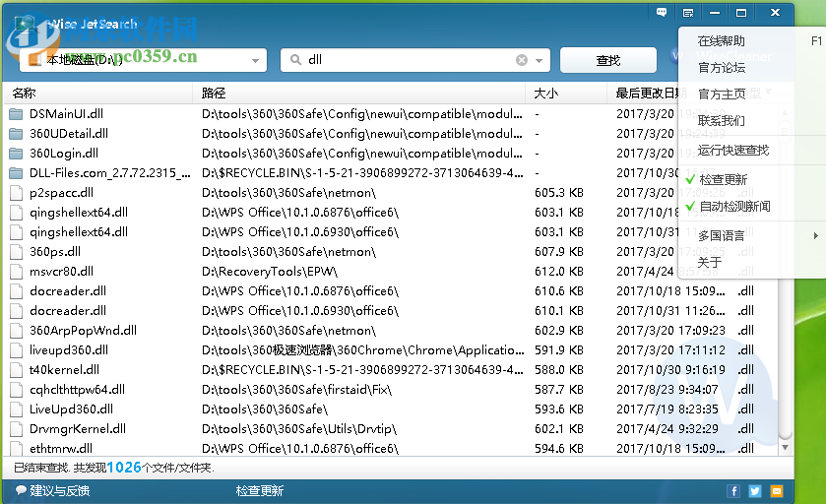The width and height of the screenshot is (826, 504).
Task: Click the folder icon of DSMainUI.dll
Action: [x=16, y=114]
